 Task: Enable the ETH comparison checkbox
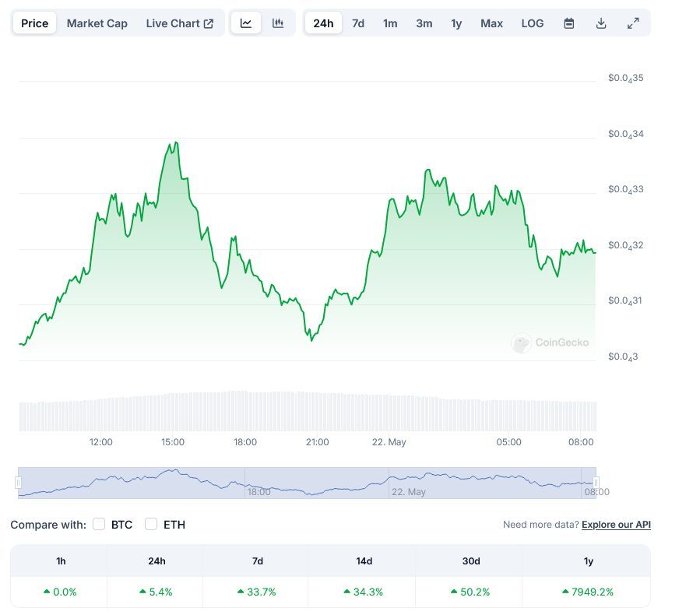[151, 524]
